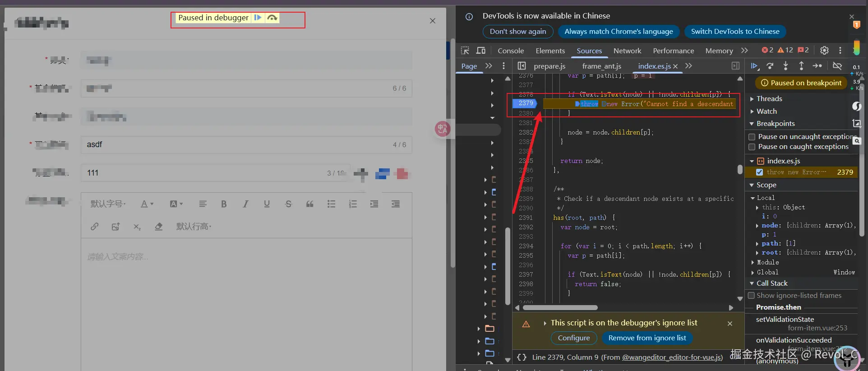Open the frame_ant.js file tab
This screenshot has width=868, height=371.
(601, 66)
